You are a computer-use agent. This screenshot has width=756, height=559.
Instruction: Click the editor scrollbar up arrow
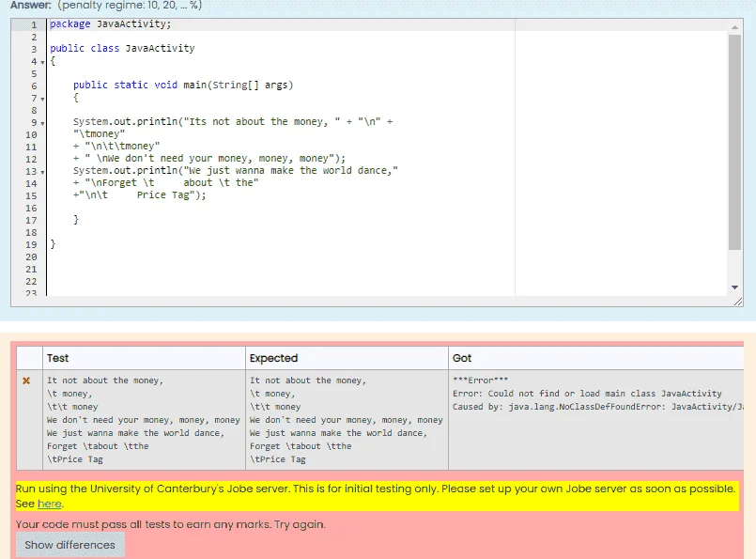click(734, 27)
